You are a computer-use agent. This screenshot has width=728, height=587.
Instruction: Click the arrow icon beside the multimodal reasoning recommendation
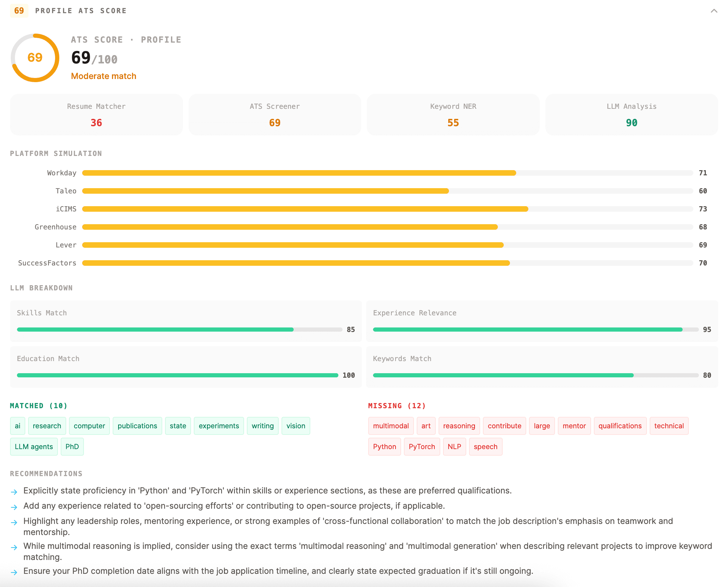click(x=14, y=547)
